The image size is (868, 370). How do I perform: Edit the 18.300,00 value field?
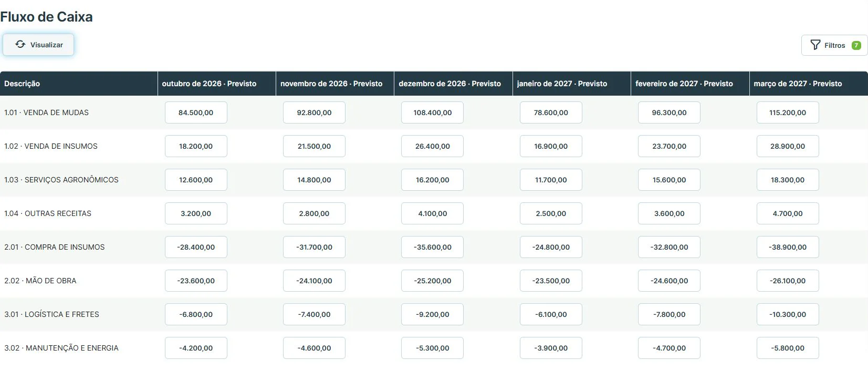coord(788,180)
